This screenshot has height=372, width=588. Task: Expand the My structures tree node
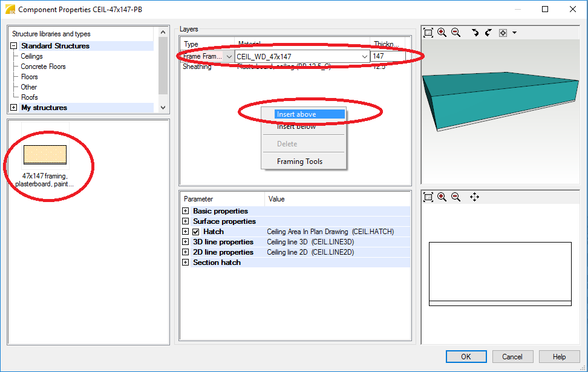13,108
